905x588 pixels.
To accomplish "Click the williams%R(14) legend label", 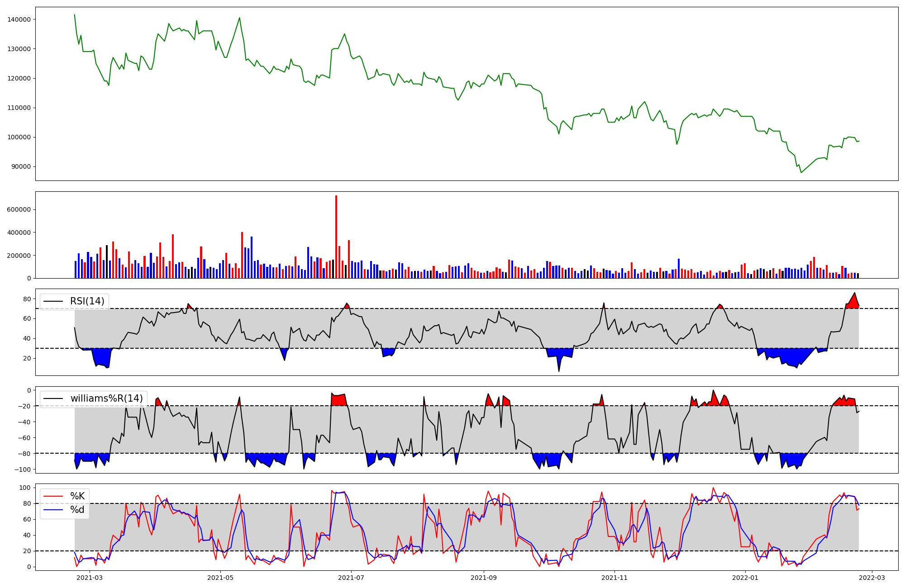I will (106, 398).
